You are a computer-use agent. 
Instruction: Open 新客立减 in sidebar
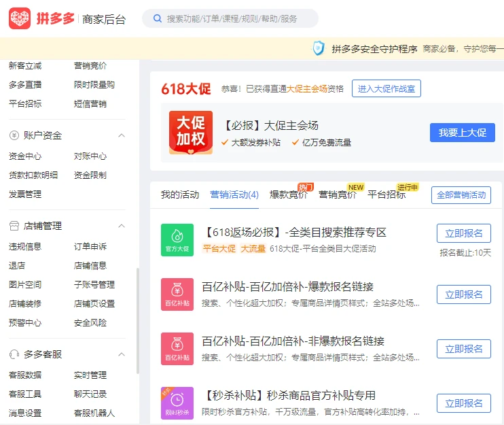(25, 66)
